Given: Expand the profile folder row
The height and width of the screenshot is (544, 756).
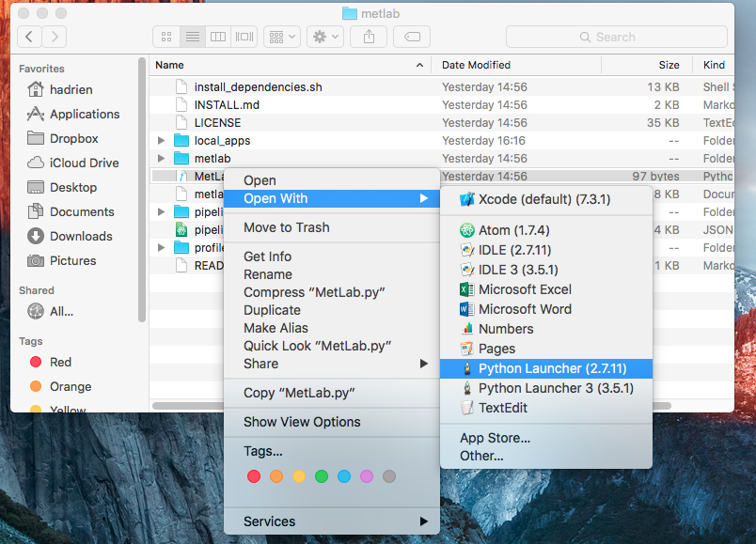Looking at the screenshot, I should [x=162, y=248].
